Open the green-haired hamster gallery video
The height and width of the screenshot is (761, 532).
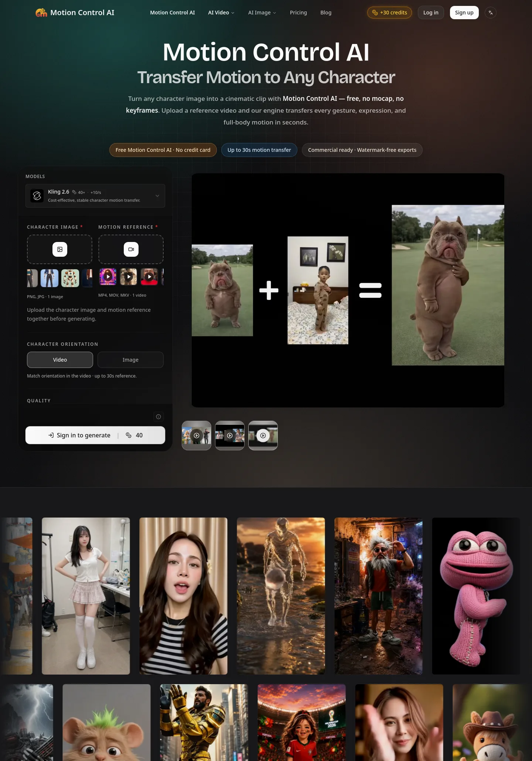(106, 723)
